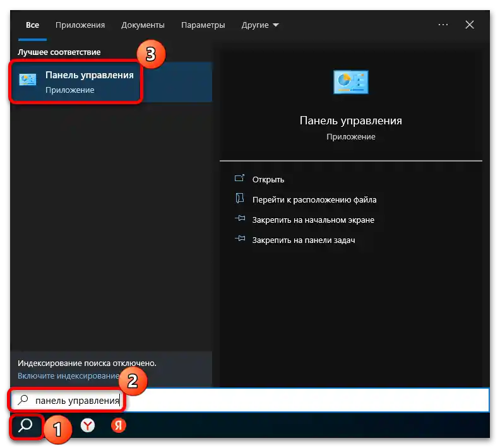500x448 pixels.
Task: Click Открыть to launch Control Panel
Action: [268, 179]
